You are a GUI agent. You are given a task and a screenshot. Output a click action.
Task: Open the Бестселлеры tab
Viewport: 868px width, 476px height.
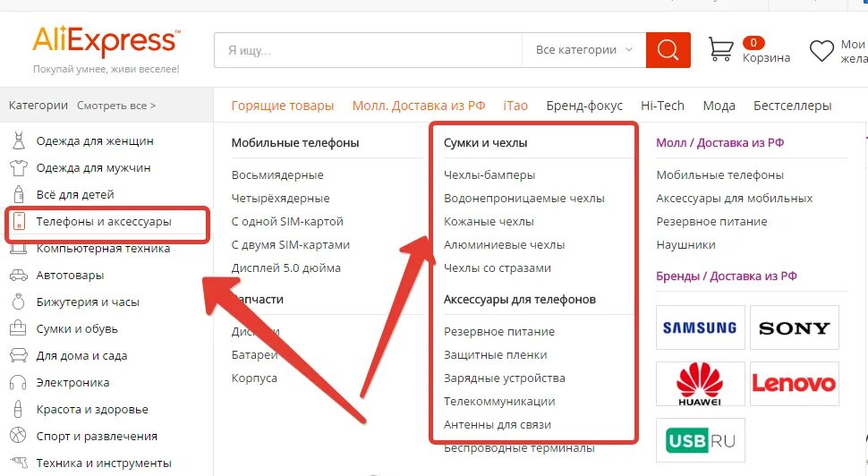tap(792, 106)
